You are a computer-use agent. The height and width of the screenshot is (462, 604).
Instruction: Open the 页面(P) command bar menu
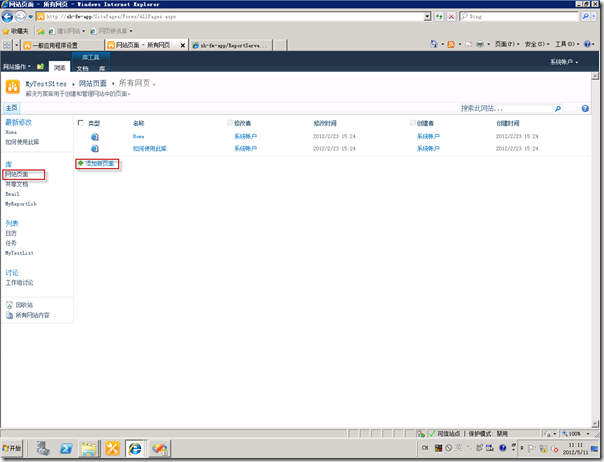point(507,44)
